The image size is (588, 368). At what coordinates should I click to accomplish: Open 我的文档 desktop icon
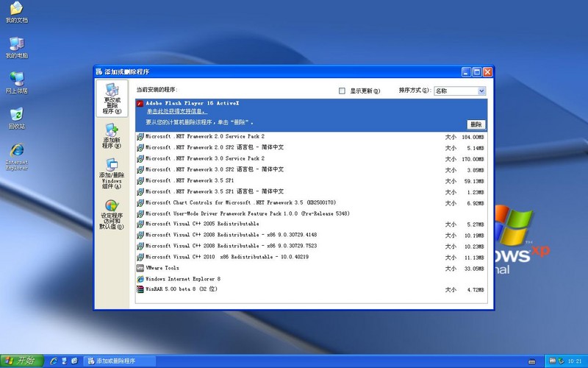click(16, 13)
